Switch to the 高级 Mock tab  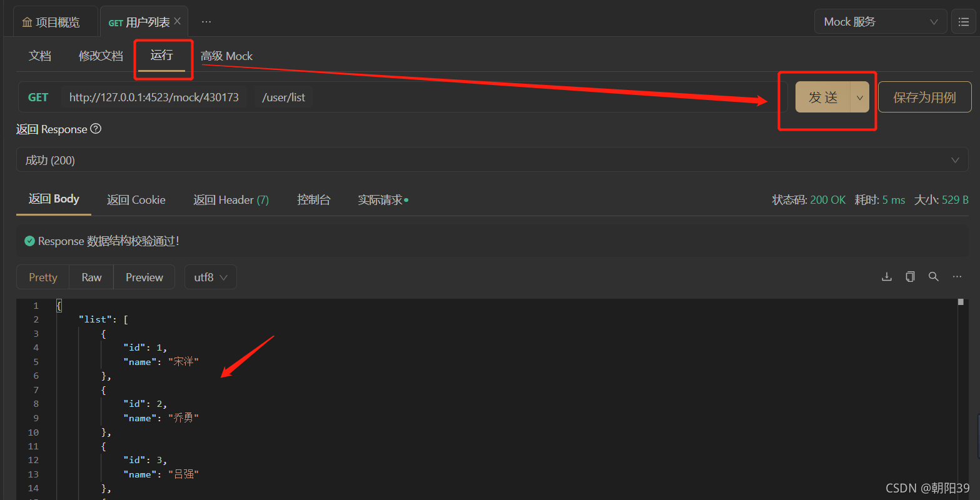point(226,56)
